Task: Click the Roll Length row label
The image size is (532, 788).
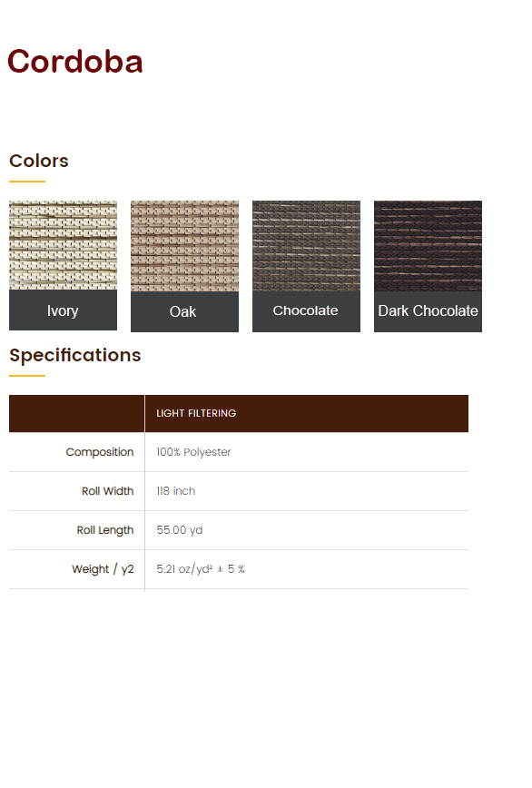Action: coord(105,530)
